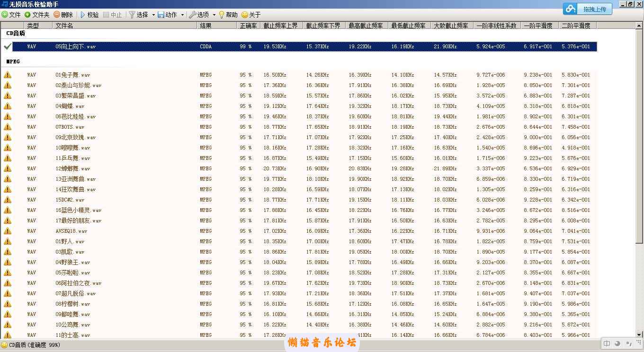Click the add 文件 toolbar button
644x352 pixels.
[11, 15]
